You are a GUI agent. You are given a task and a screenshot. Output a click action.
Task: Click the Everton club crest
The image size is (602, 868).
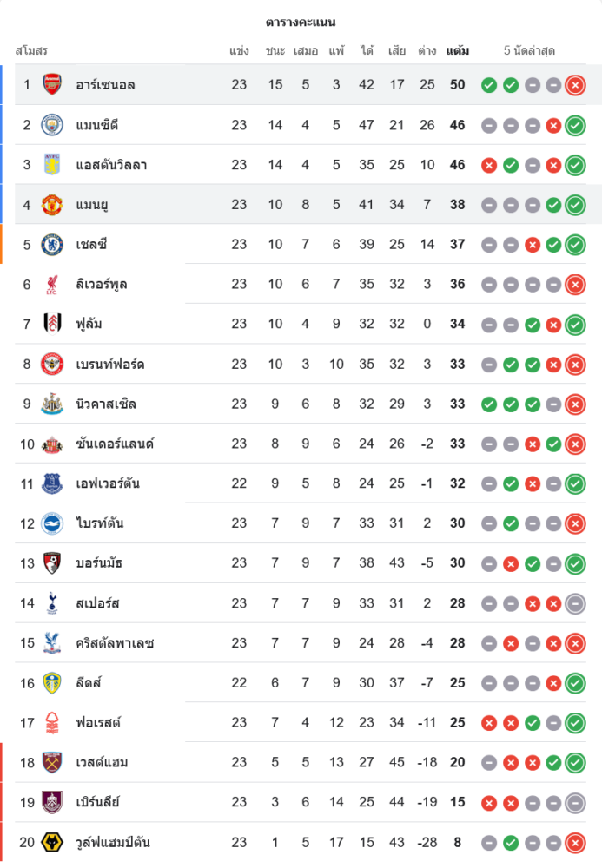pyautogui.click(x=52, y=483)
